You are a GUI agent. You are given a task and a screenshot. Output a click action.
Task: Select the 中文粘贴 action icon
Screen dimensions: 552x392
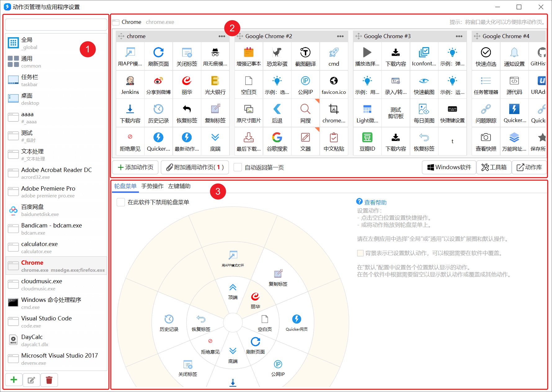point(334,141)
